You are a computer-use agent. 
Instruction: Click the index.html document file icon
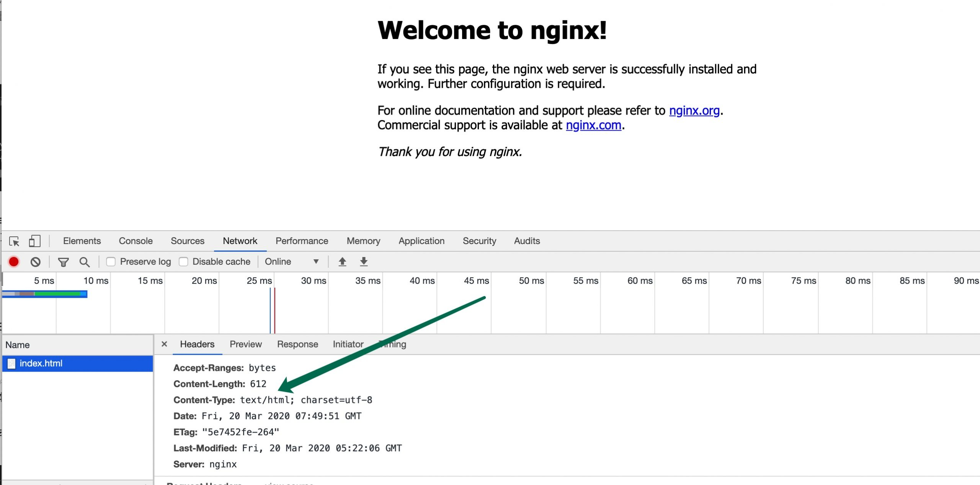click(x=11, y=364)
